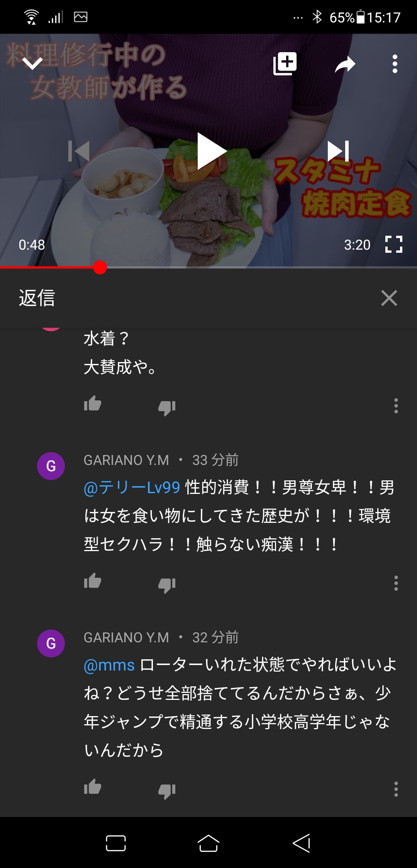The image size is (417, 868).
Task: Share the video using the arrow icon
Action: (345, 64)
